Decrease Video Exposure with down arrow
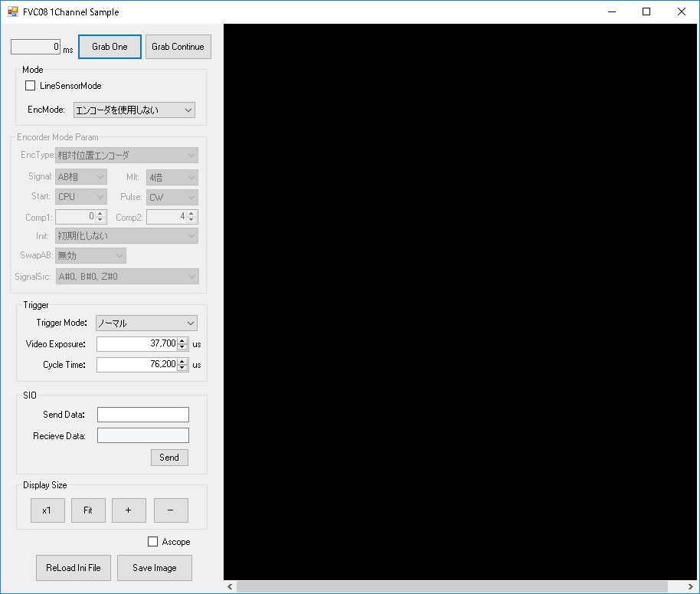This screenshot has width=700, height=594. tap(182, 347)
